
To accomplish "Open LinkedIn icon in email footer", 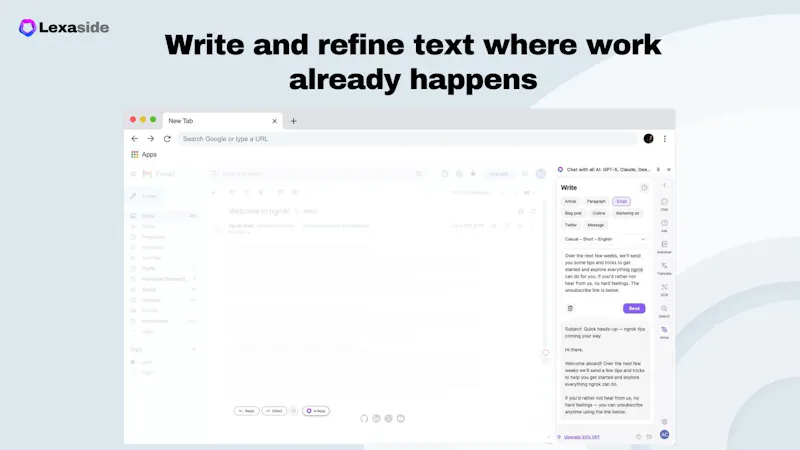I will point(376,418).
